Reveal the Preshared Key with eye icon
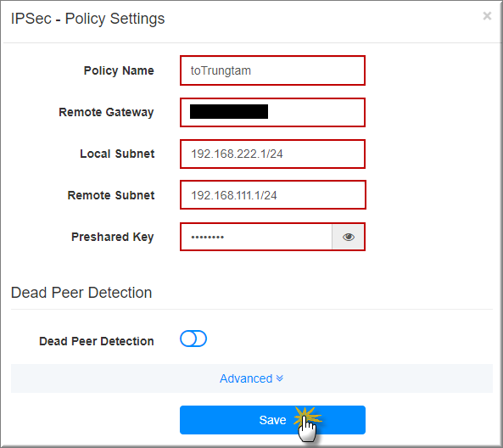Screen dimensions: 503x448 (348, 237)
